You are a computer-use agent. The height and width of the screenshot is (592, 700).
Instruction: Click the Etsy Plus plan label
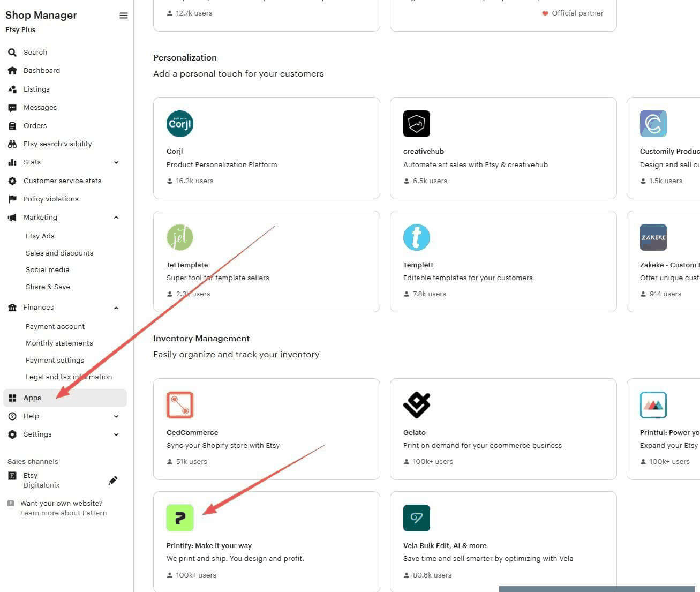click(x=20, y=30)
